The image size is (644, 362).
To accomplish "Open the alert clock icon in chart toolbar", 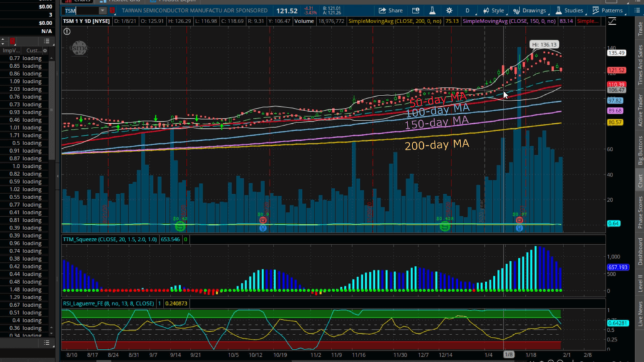I will click(416, 10).
